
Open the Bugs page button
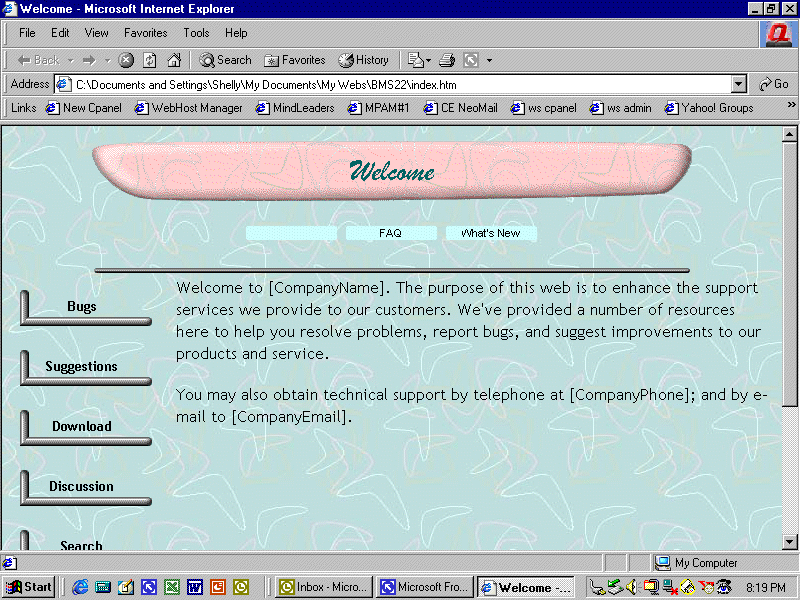86,307
